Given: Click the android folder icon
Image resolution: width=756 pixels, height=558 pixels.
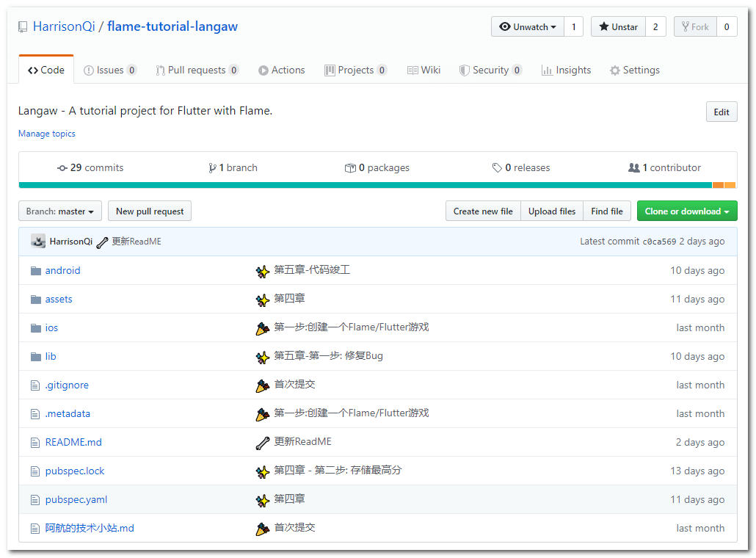Looking at the screenshot, I should point(35,271).
